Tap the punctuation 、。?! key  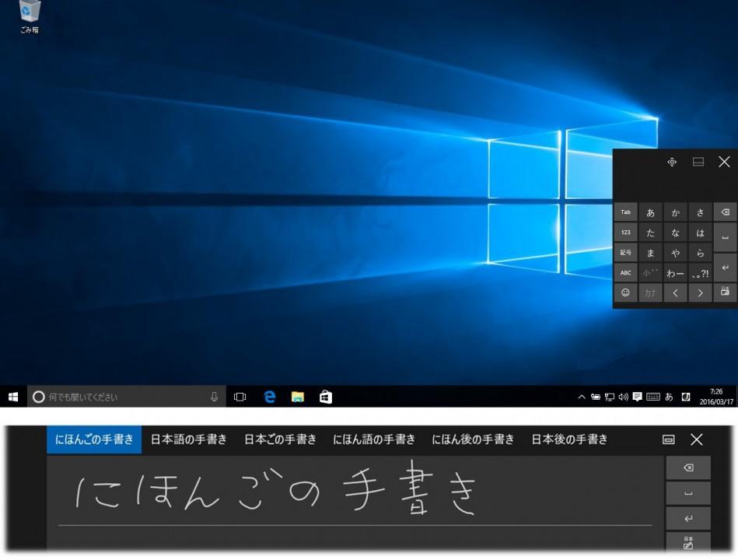[x=700, y=273]
